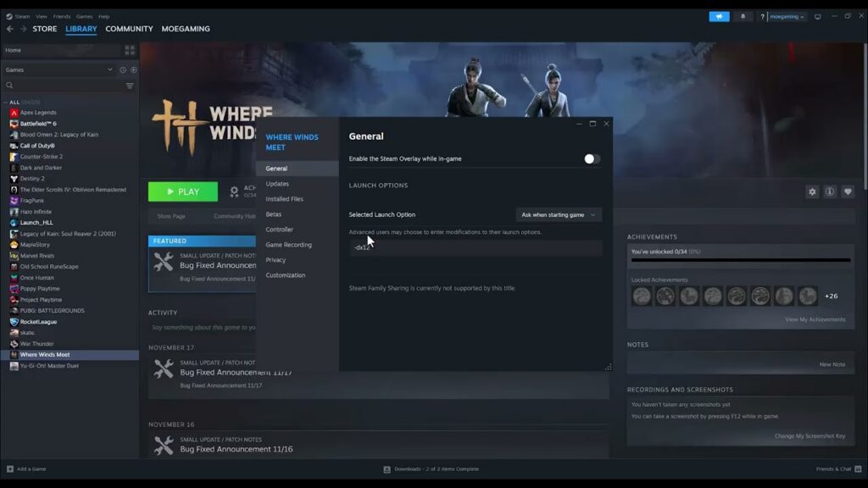Screen dimensions: 868x488
Task: Add game to favorites heart icon
Action: (x=848, y=191)
